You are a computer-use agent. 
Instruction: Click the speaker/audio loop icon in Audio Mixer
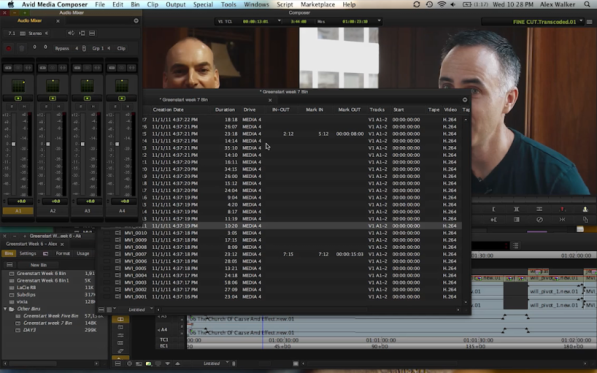71,33
